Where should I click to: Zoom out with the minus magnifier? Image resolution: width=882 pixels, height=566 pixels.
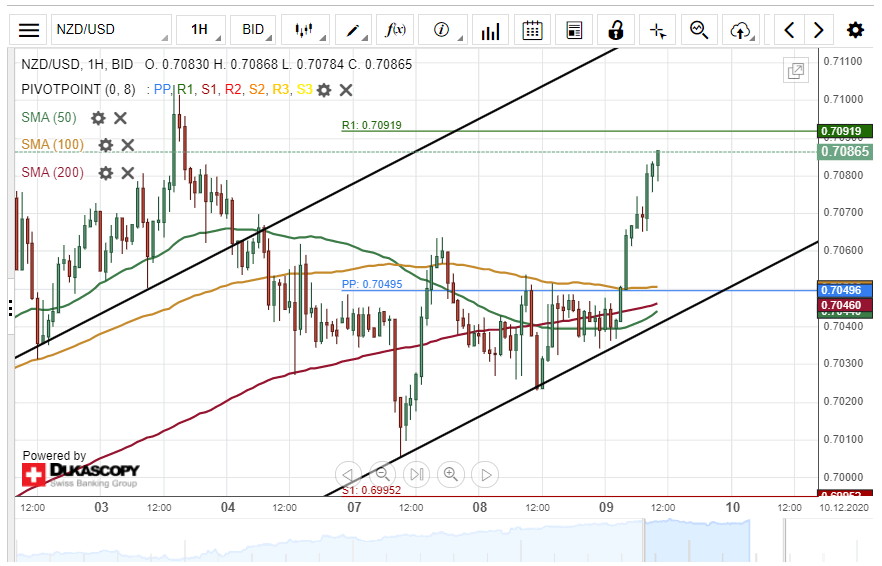tap(382, 475)
